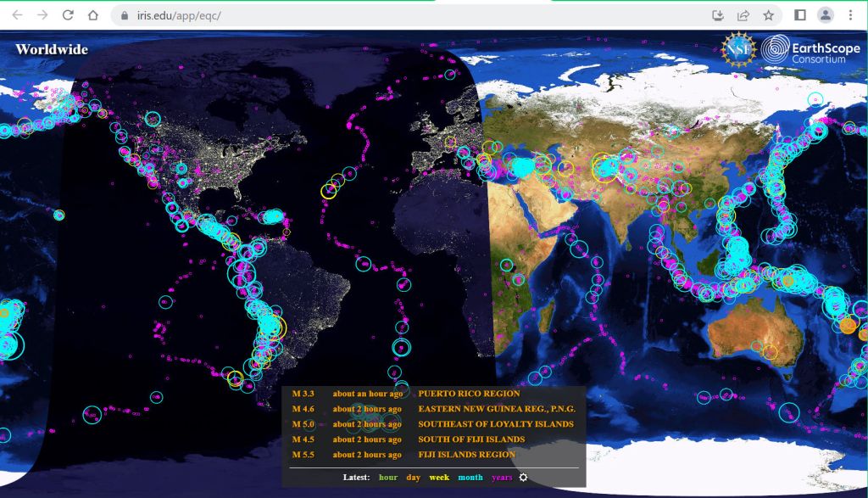Viewport: 868px width, 498px height.
Task: Click the iris.edu address bar
Action: click(381, 15)
